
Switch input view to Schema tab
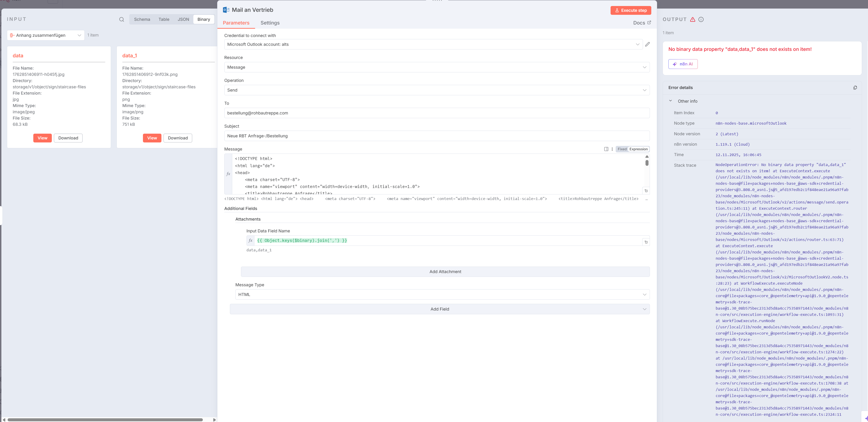point(142,19)
